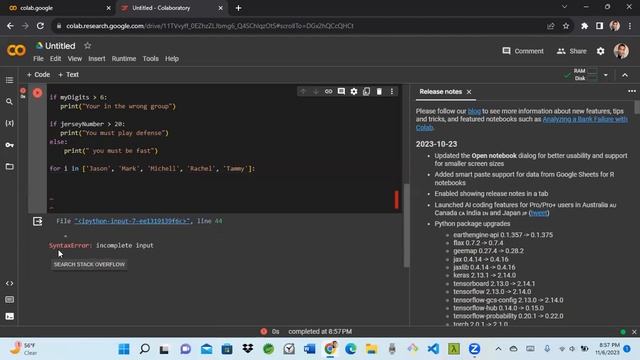
Task: Move cell up using the arrow icon
Action: (303, 91)
